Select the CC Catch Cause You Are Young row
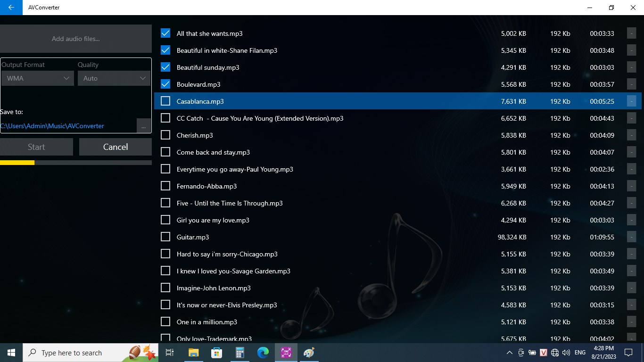Image resolution: width=644 pixels, height=362 pixels. [397, 118]
